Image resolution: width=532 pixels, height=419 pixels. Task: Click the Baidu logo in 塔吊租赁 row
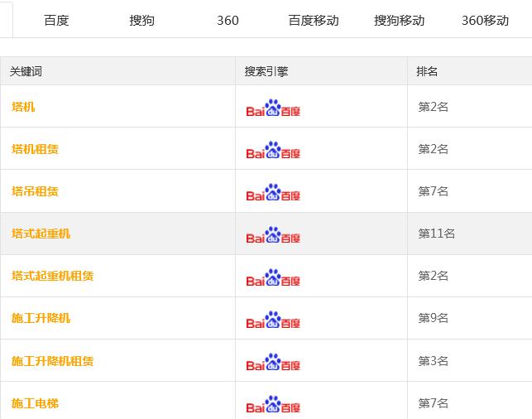273,192
